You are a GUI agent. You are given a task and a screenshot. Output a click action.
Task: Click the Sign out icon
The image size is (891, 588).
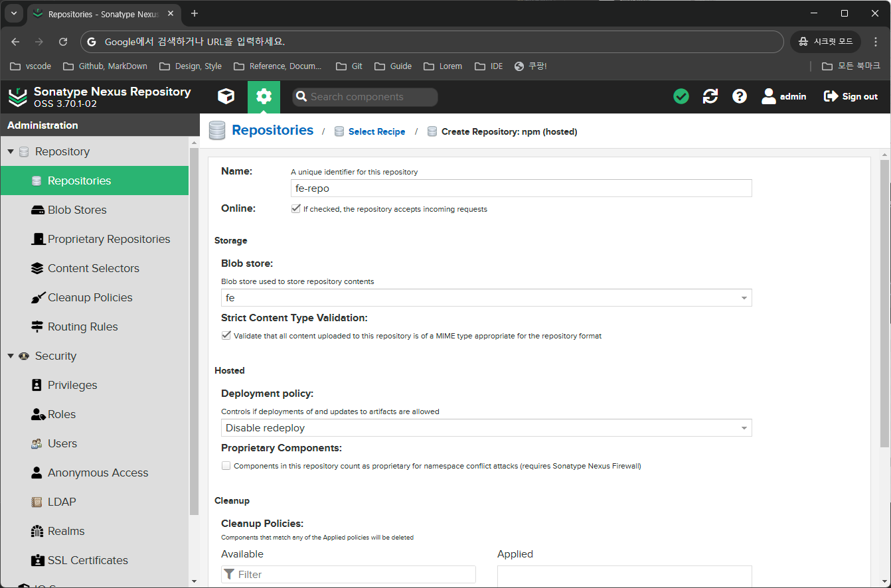tap(831, 96)
